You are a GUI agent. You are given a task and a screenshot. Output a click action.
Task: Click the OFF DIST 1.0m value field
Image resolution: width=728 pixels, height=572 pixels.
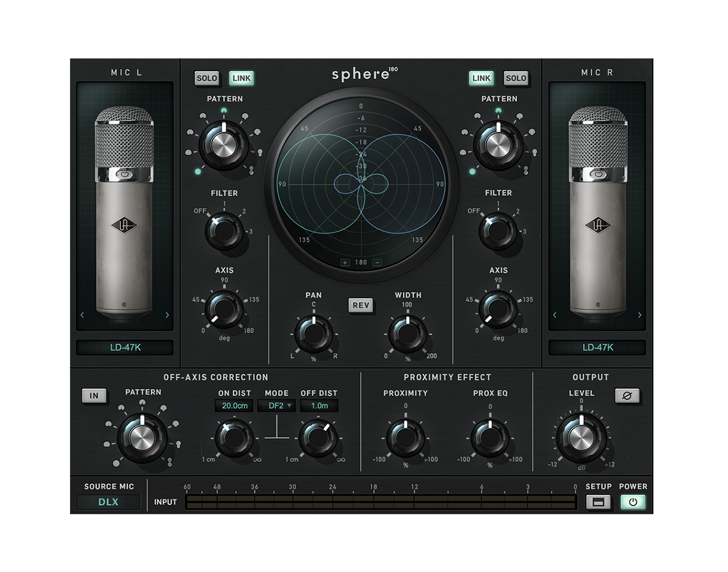(x=318, y=406)
